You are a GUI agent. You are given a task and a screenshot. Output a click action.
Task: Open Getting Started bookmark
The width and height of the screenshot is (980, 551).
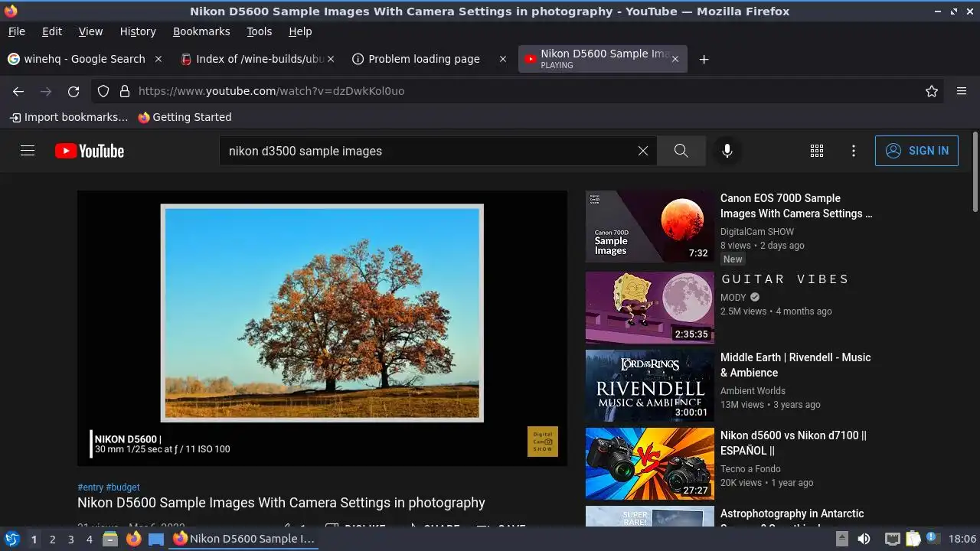pyautogui.click(x=185, y=117)
